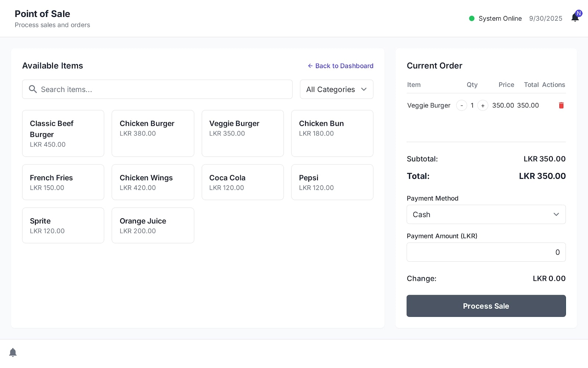This screenshot has width=588, height=368.
Task: Click the Payment Amount input field
Action: (x=486, y=252)
